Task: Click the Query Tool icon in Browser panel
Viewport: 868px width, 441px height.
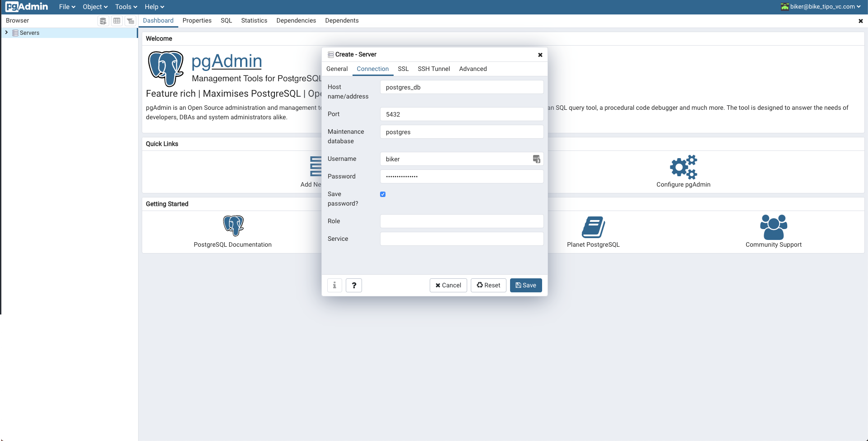Action: click(x=103, y=21)
